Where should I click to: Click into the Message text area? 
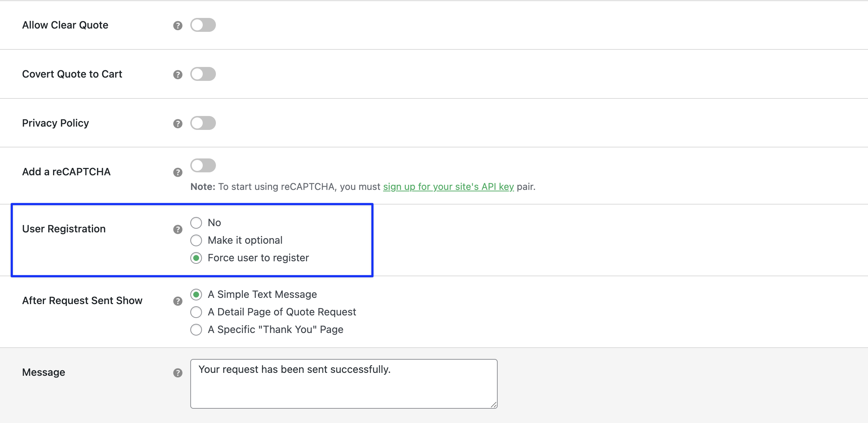[343, 383]
